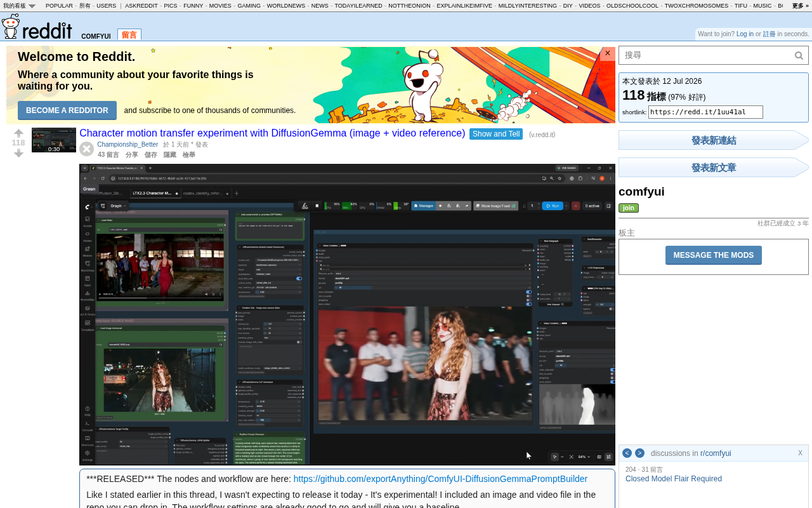
Task: Open the COMFYUI header link
Action: (96, 36)
